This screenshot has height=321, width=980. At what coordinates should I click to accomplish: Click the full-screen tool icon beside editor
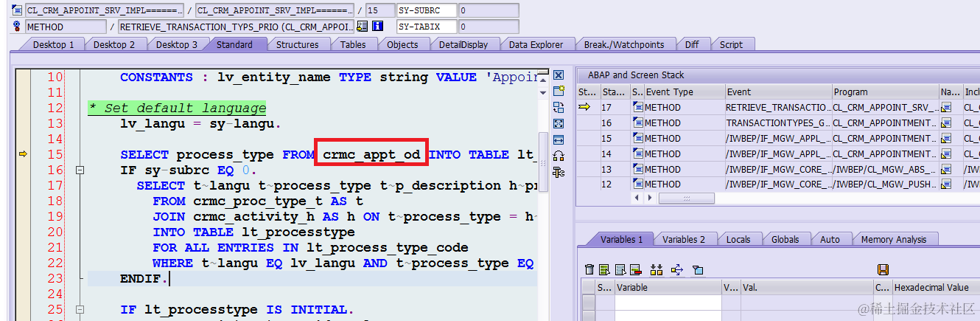coord(559,123)
